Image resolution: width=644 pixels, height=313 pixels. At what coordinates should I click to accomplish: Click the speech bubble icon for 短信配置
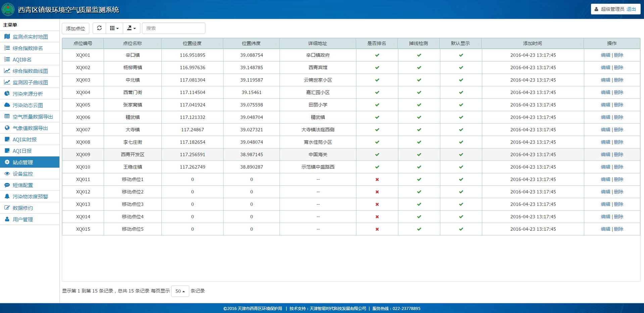(x=7, y=185)
